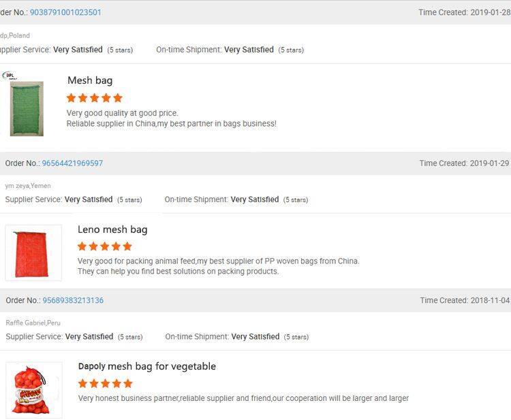This screenshot has width=511, height=420.
Task: Click reviewer name ym zeya, Yemen
Action: coord(28,186)
